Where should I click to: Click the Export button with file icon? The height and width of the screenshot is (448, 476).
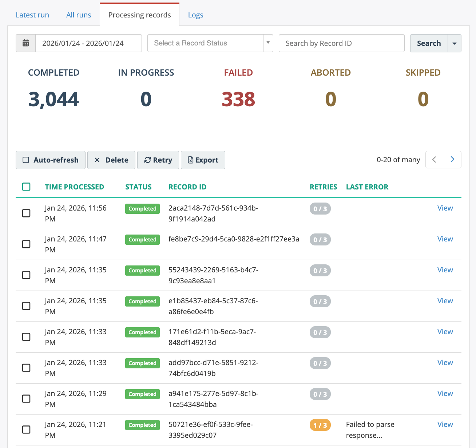[x=203, y=160]
